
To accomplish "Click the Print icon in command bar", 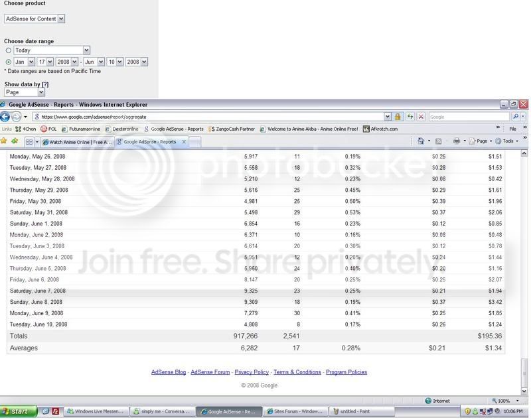I will 457,141.
